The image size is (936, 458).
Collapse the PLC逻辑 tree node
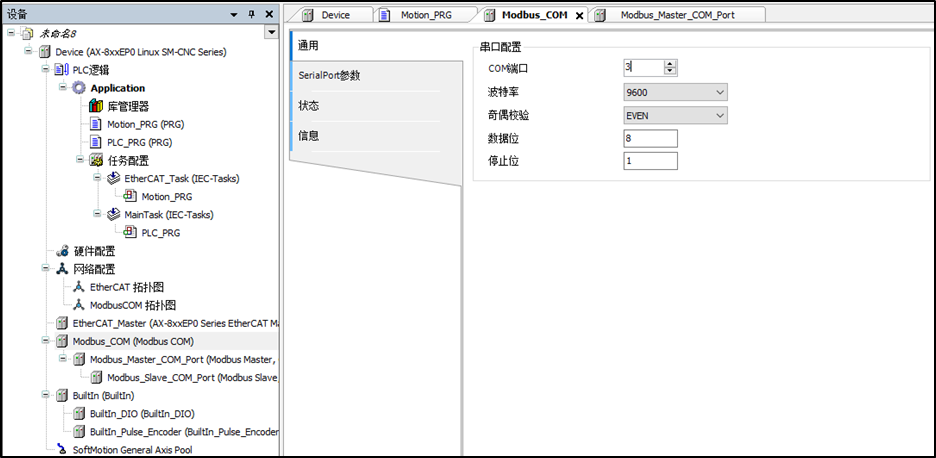(46, 70)
